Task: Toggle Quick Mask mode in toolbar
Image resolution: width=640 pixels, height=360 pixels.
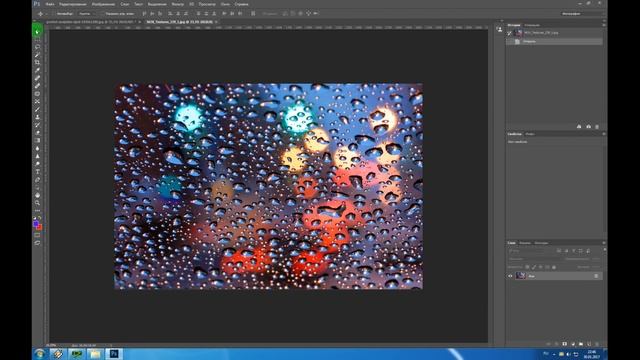Action: pyautogui.click(x=37, y=235)
